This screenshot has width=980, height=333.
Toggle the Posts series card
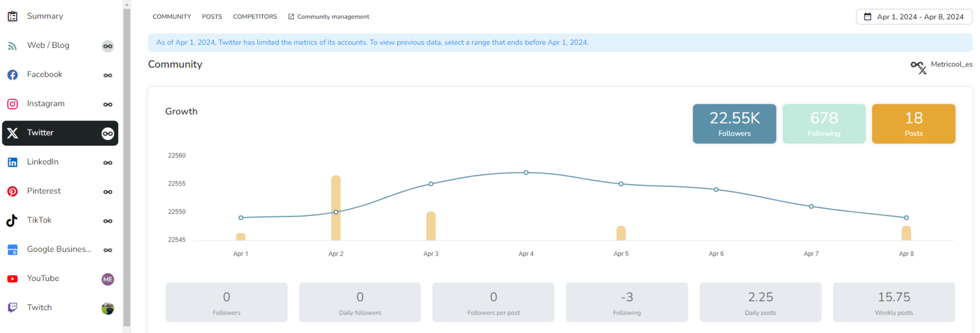tap(913, 124)
